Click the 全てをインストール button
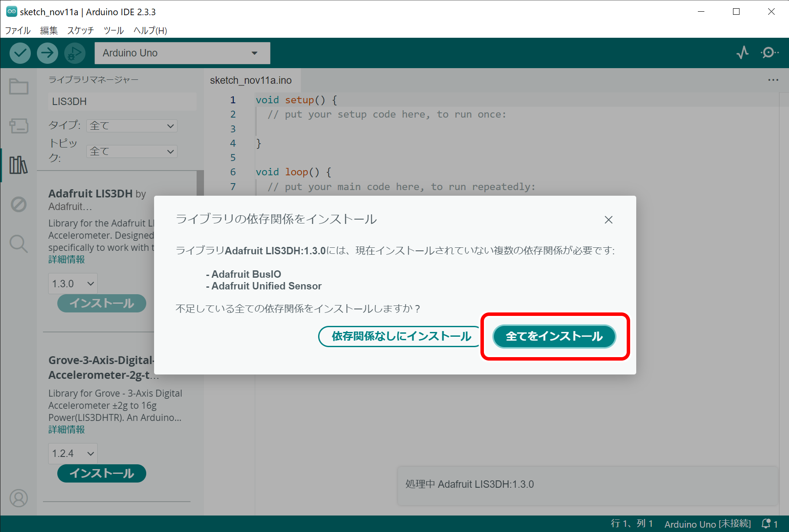789x532 pixels. [x=554, y=336]
